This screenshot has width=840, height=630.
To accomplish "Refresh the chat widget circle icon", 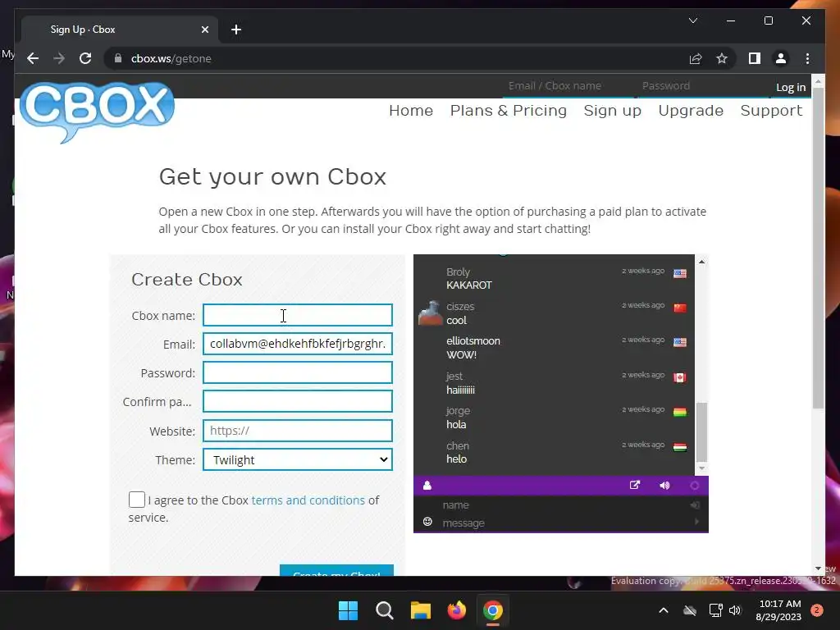I will 694,486.
